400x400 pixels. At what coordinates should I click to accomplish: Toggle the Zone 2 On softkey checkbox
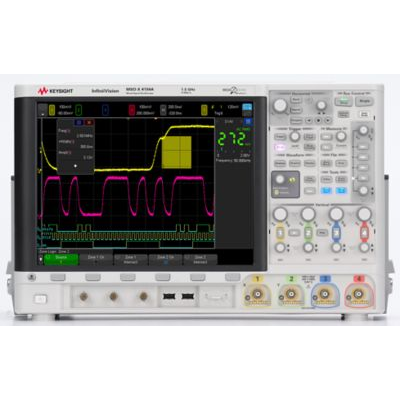(x=166, y=259)
